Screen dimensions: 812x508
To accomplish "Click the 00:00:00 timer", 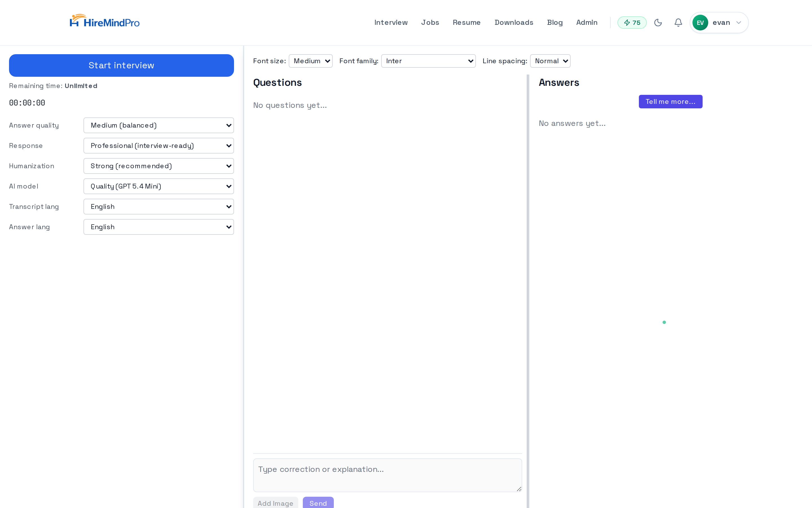I will (x=27, y=103).
